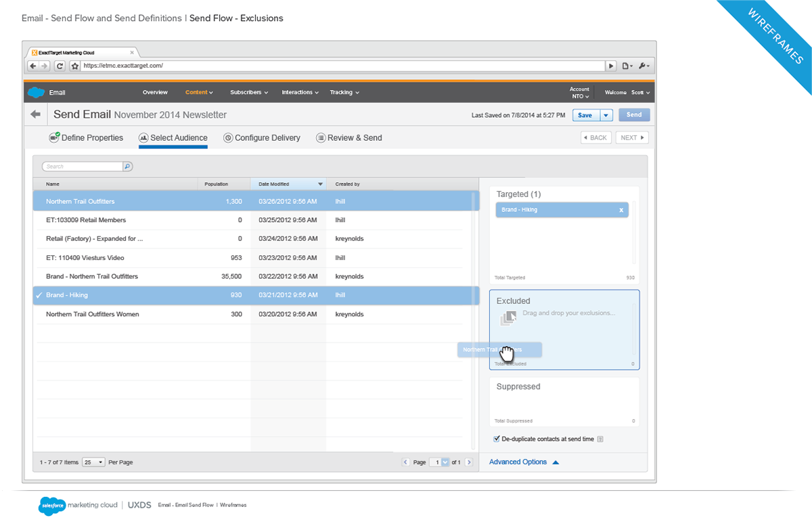Click the help icon beside De-duplicate contacts

[600, 439]
